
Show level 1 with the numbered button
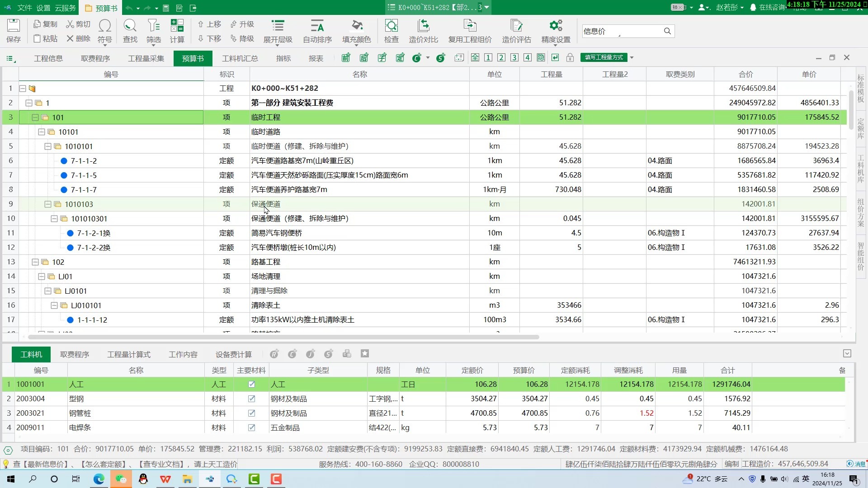(488, 57)
